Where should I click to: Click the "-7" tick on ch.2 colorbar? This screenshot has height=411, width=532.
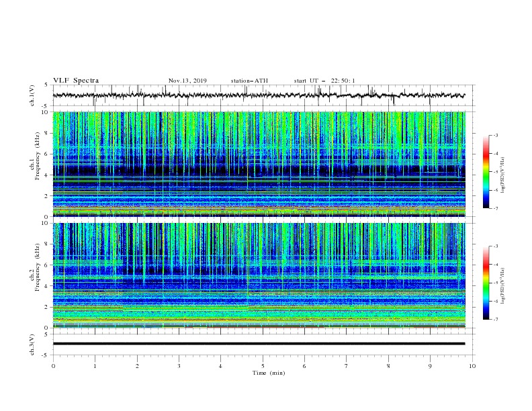click(x=495, y=320)
